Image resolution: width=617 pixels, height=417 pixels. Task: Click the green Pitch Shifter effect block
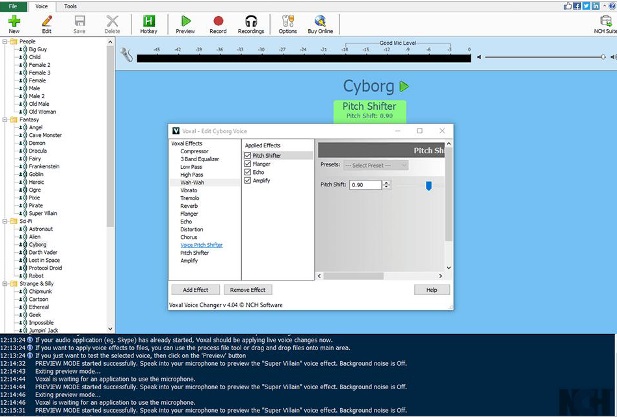[x=369, y=111]
